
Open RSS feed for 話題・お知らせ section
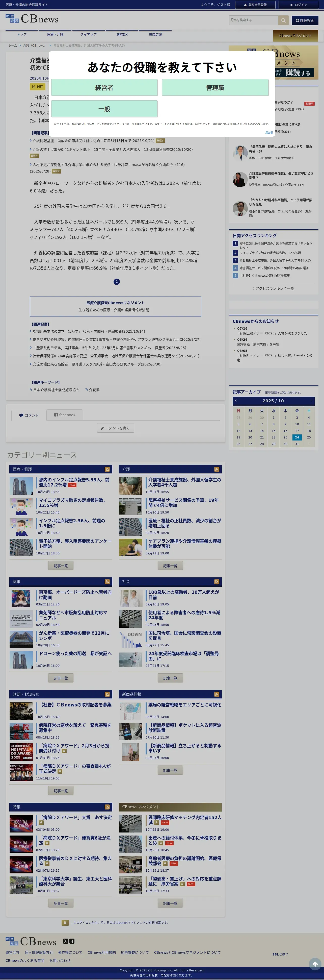(107, 694)
